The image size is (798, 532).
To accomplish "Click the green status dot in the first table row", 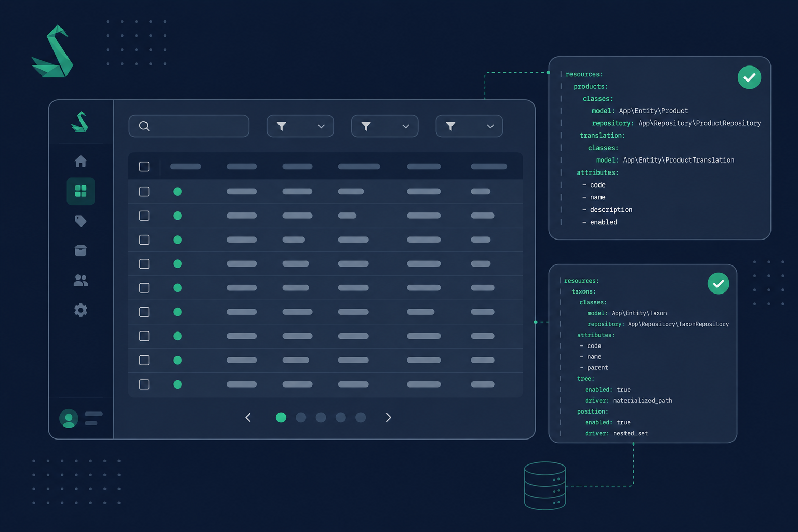I will (x=177, y=192).
